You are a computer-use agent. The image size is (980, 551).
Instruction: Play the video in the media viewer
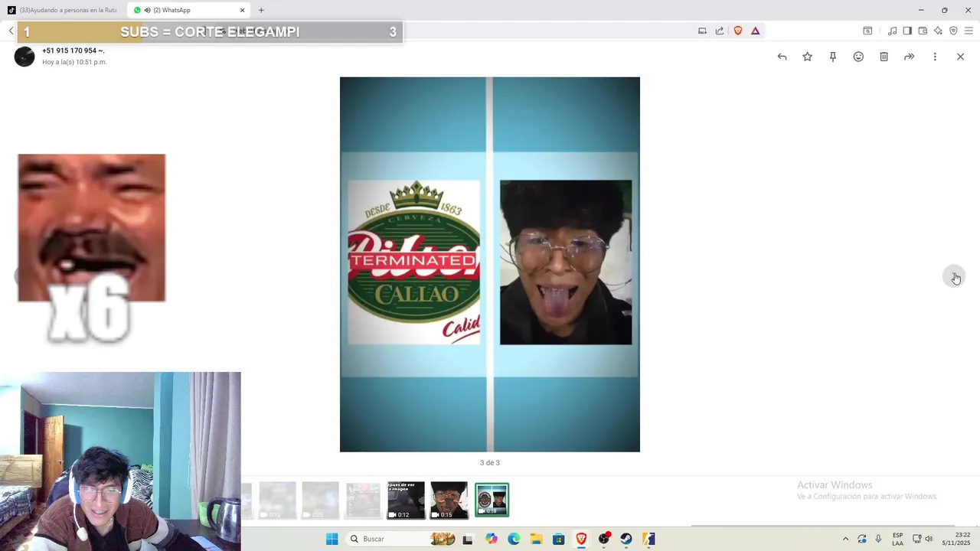(490, 264)
